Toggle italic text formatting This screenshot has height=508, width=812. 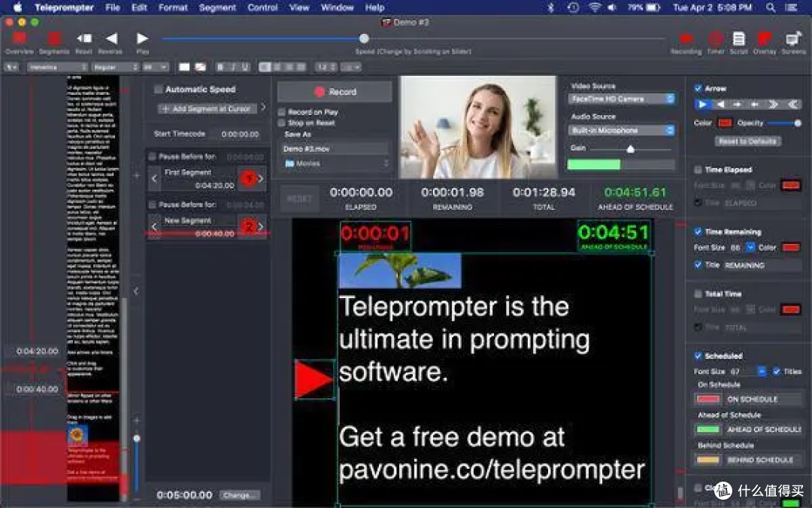tap(233, 67)
